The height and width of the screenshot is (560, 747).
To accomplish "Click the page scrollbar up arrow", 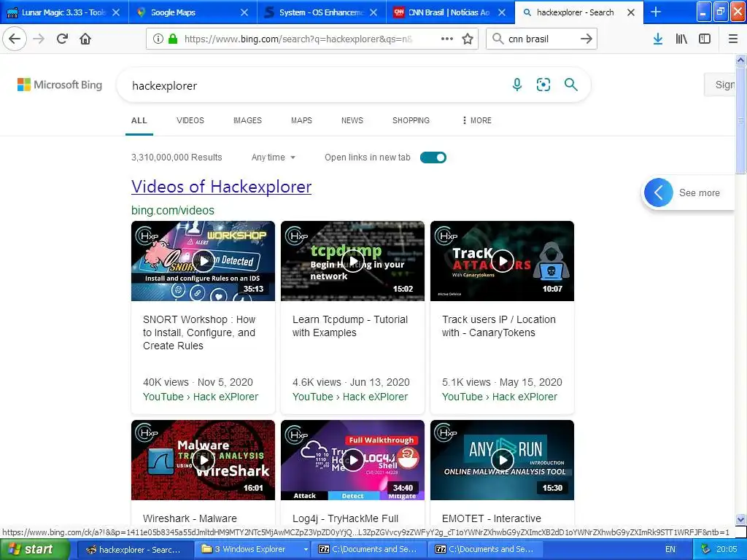I will [x=740, y=60].
